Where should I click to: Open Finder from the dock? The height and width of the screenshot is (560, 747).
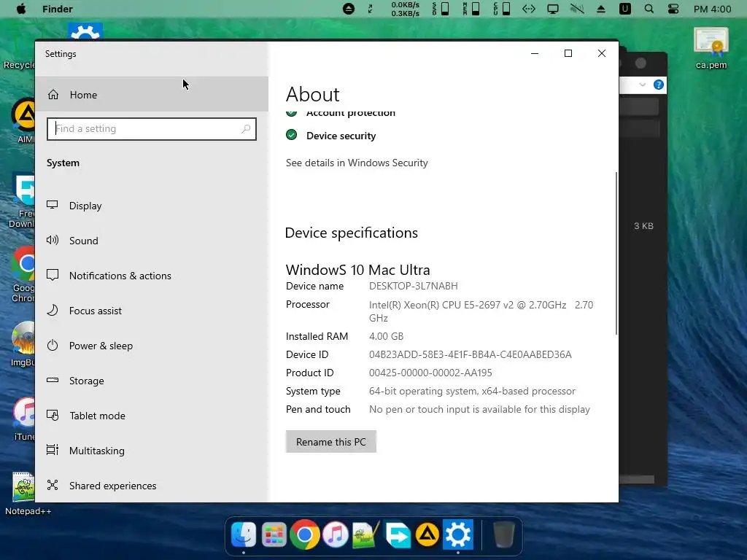point(244,534)
